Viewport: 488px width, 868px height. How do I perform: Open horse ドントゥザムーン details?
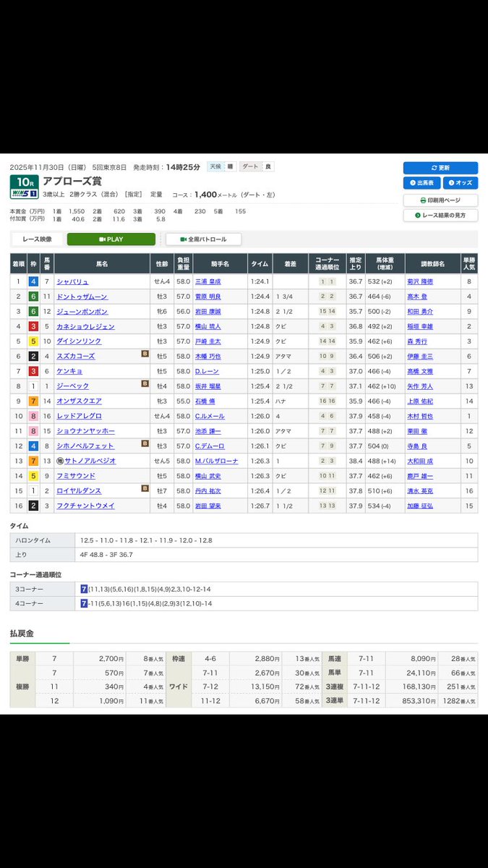82,297
